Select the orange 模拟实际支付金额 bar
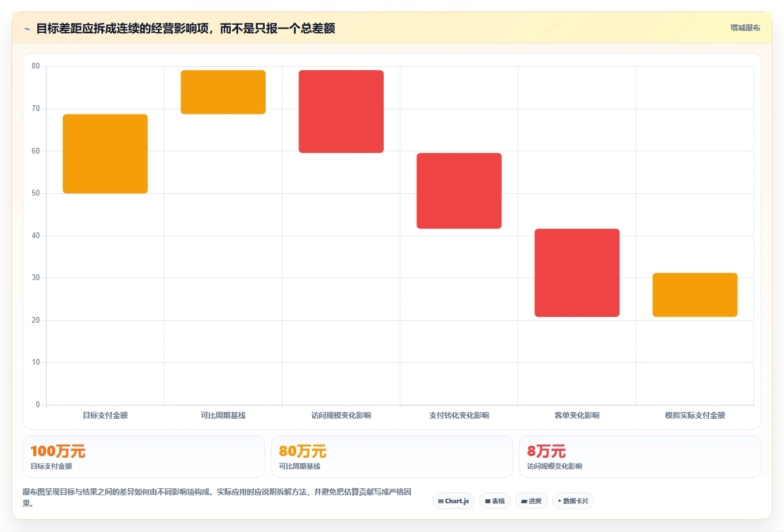Image resolution: width=784 pixels, height=532 pixels. tap(695, 294)
